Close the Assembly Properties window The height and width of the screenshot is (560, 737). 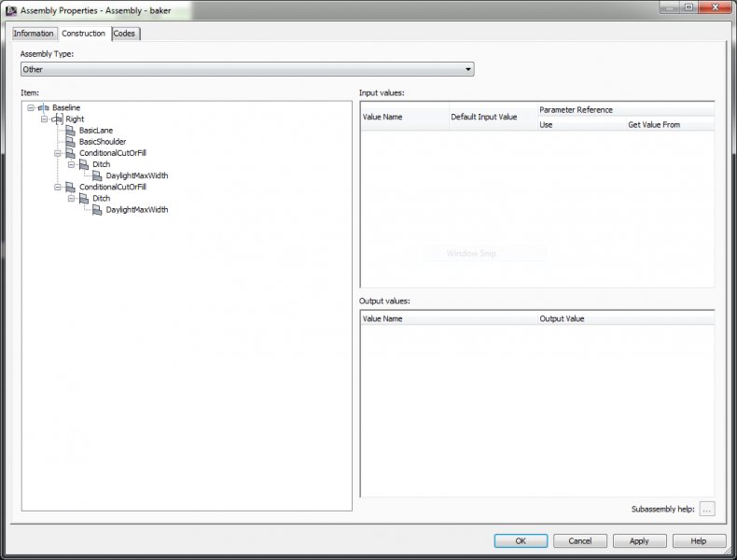click(x=715, y=7)
